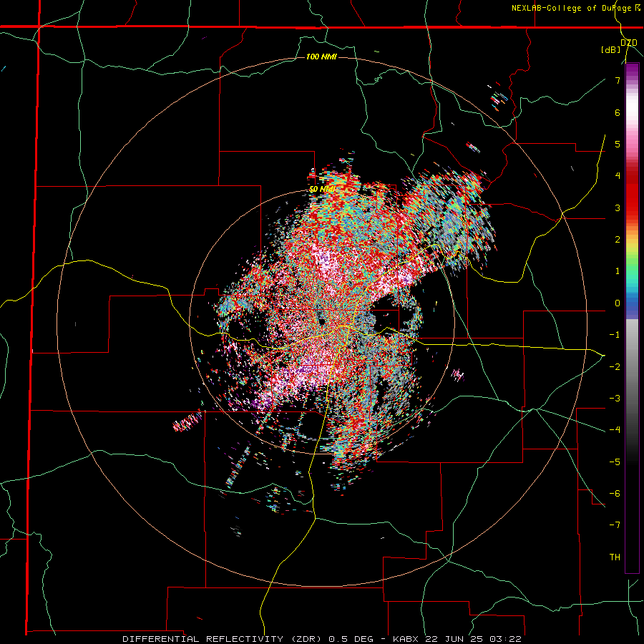Click the 2 value on color scale
This screenshot has height=644, width=644.
[618, 240]
